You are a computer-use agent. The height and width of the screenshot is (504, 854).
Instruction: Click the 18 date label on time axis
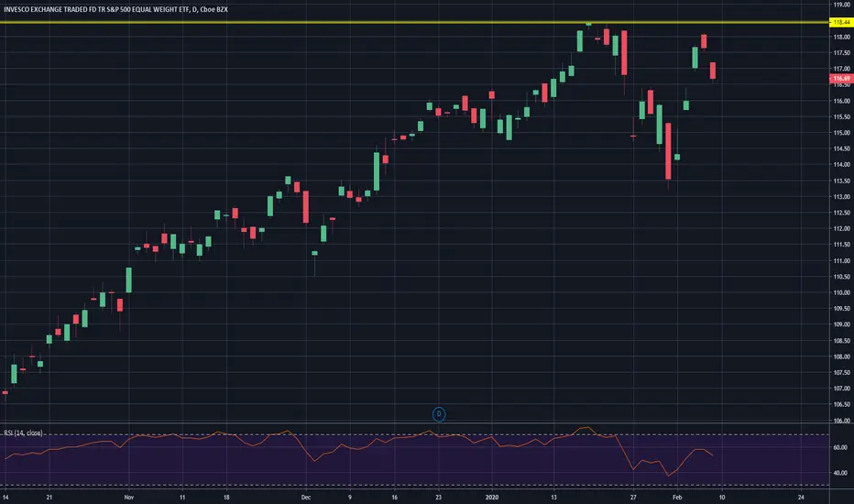click(x=226, y=497)
